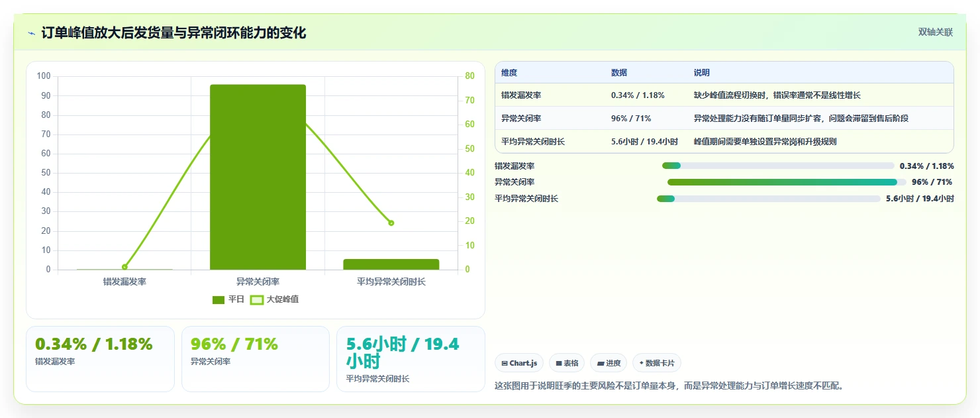Click the 5.6小时 / 19.4小时 data card
The width and height of the screenshot is (980, 418).
411,358
